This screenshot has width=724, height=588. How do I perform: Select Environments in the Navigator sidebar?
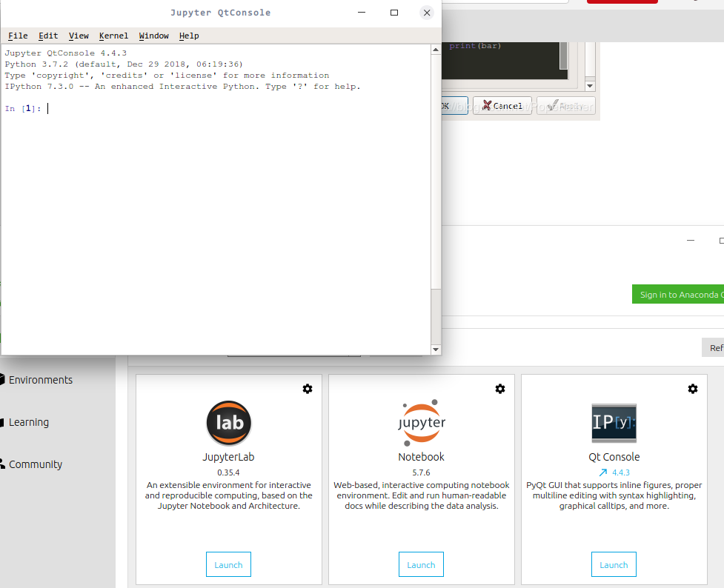[x=41, y=379]
